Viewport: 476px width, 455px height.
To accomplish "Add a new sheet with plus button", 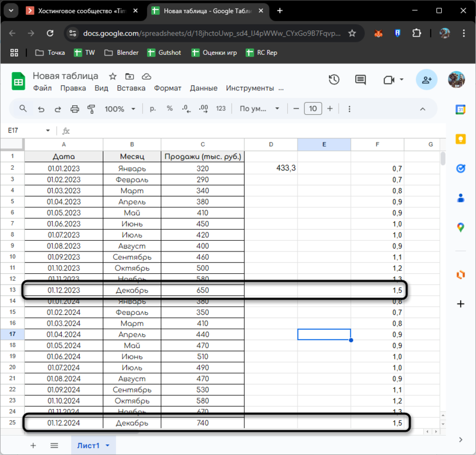I will (x=33, y=445).
